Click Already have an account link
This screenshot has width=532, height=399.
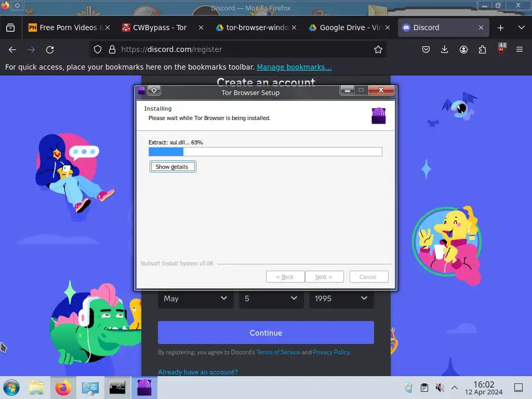198,372
